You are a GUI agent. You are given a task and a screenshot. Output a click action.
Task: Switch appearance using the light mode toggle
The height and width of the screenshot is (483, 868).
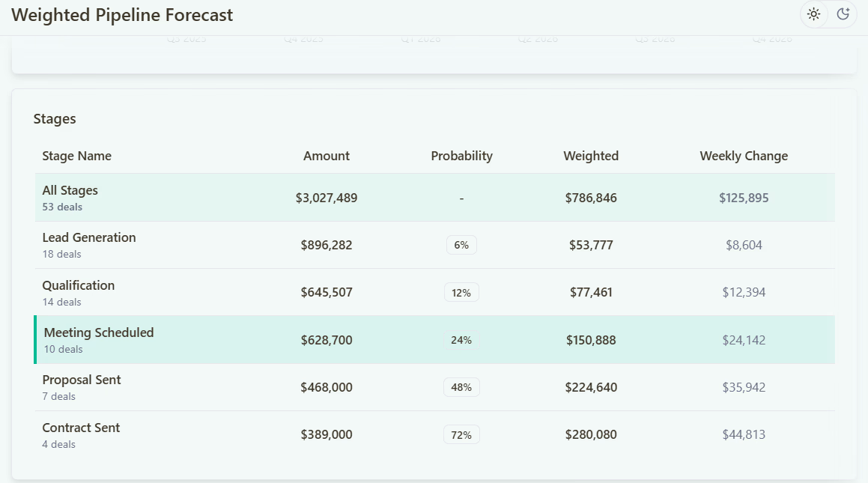pos(813,14)
